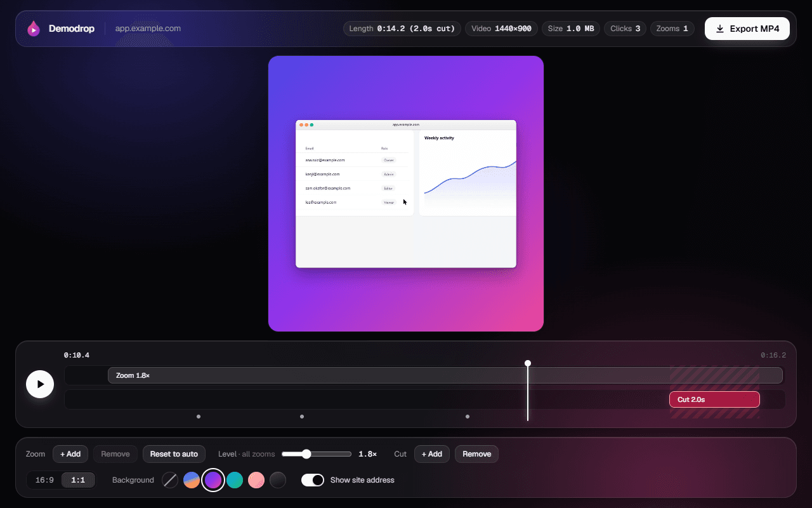Click Reset to auto button
This screenshot has height=508, width=812.
174,454
